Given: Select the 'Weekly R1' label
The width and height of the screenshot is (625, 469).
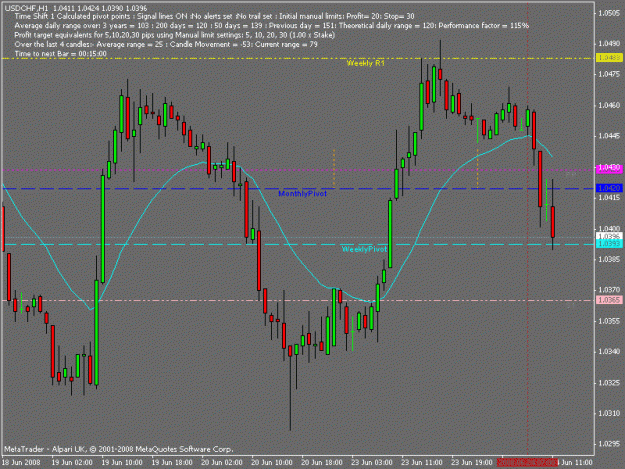Looking at the screenshot, I should (366, 63).
